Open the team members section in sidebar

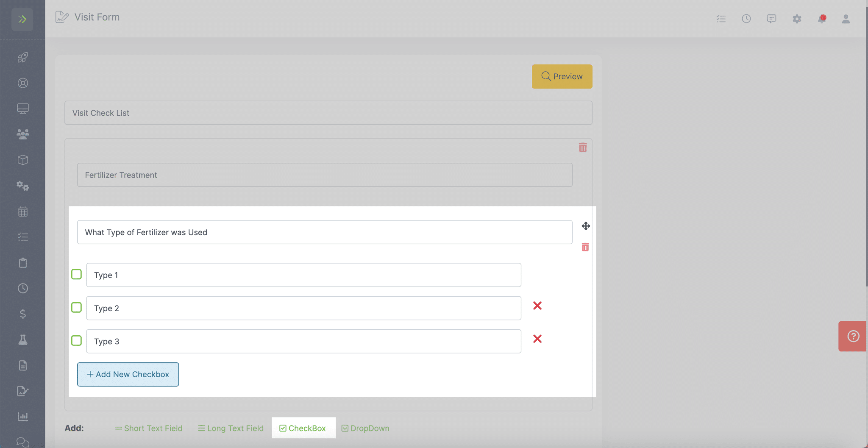(23, 134)
